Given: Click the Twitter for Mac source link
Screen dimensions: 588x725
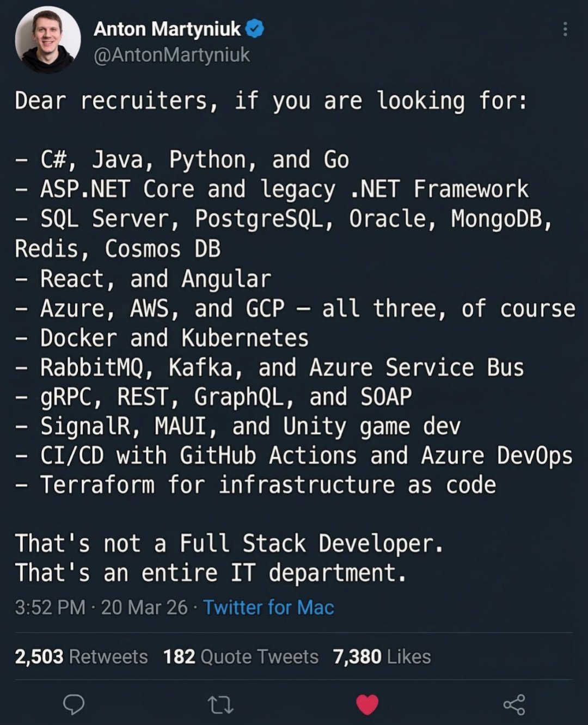Looking at the screenshot, I should coord(268,607).
